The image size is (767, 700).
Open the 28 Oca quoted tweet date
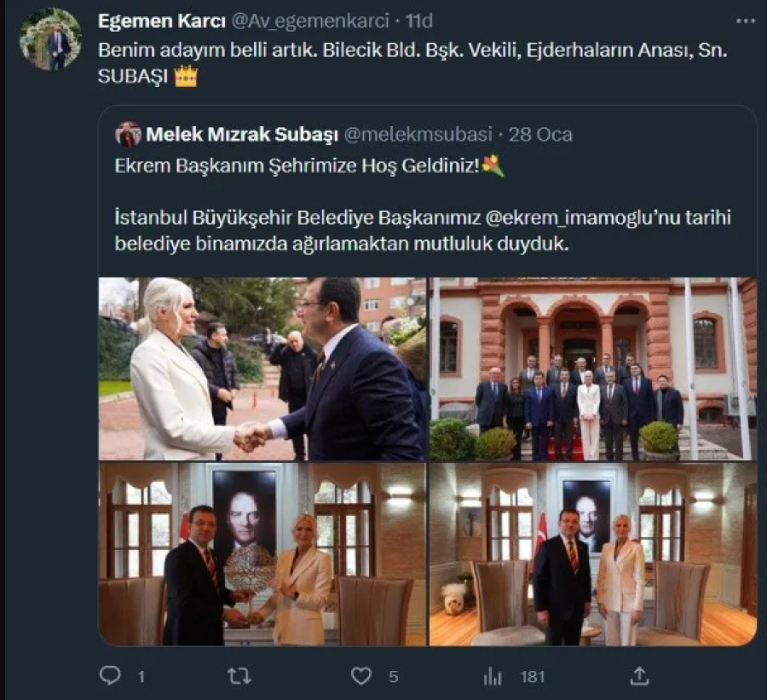(545, 134)
